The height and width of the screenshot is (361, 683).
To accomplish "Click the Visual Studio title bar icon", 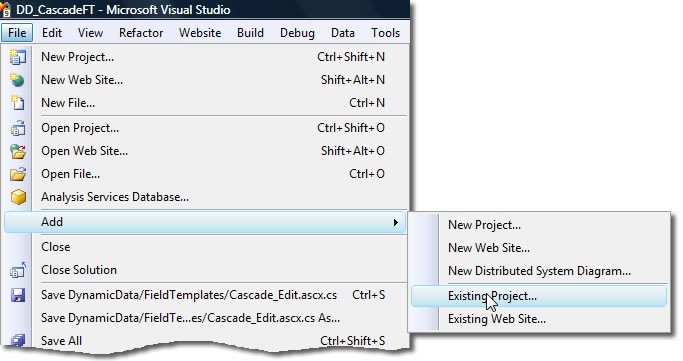I will coord(5,9).
